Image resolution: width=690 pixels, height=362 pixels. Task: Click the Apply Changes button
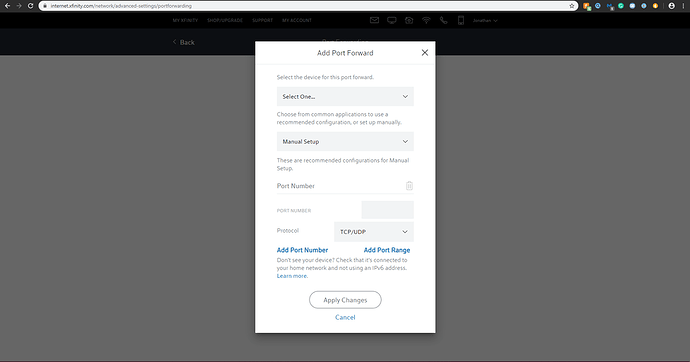pyautogui.click(x=345, y=300)
